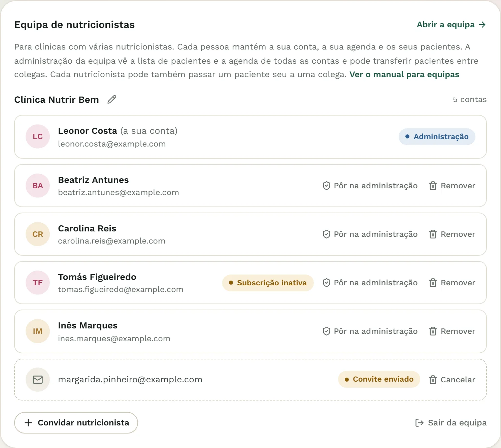Click Remover label for Inês Marques
The image size is (501, 448).
(x=458, y=331)
